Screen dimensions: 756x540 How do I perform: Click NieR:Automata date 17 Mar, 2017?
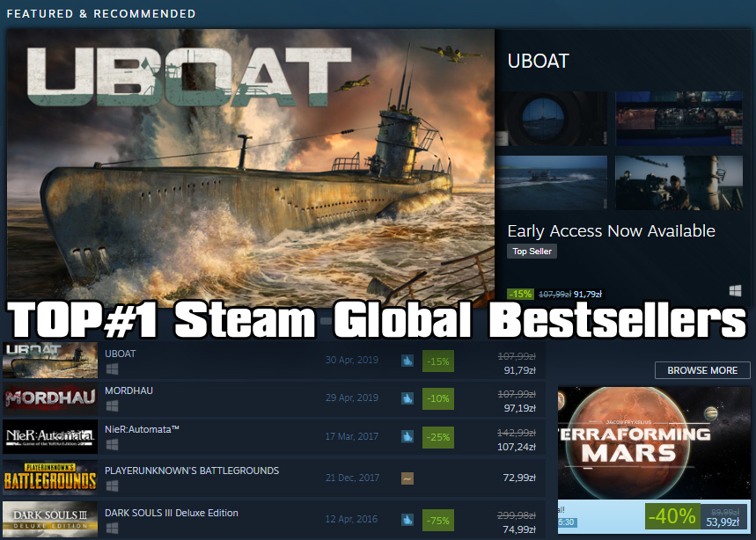tap(351, 436)
